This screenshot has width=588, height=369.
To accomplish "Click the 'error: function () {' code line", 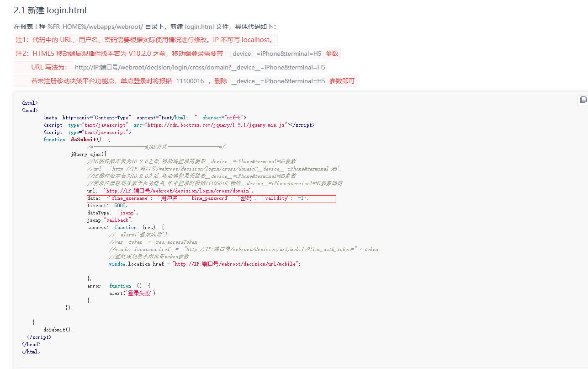I will coord(119,286).
